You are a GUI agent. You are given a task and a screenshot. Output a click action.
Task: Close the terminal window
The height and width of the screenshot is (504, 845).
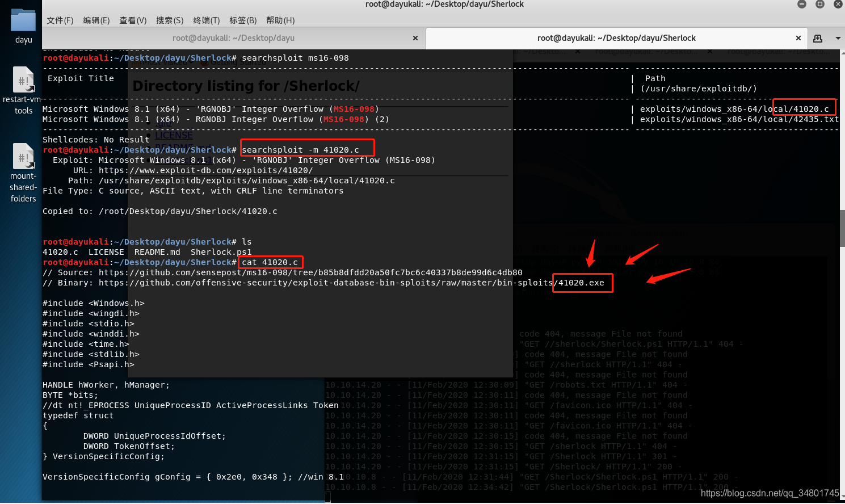click(838, 4)
